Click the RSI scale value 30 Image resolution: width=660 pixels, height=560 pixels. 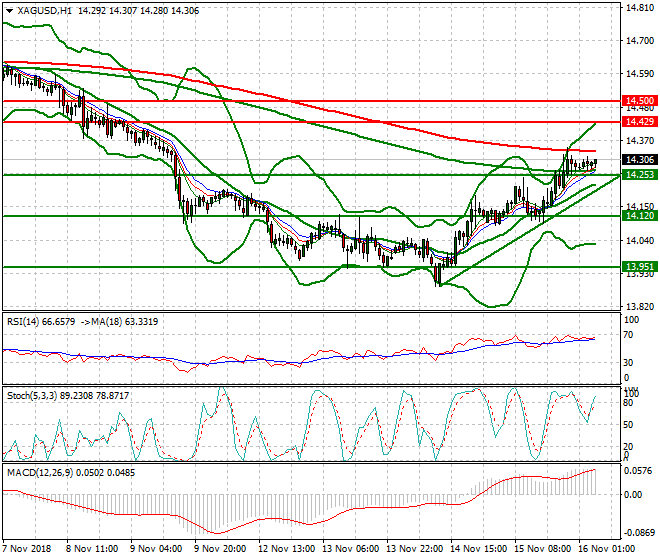pyautogui.click(x=628, y=363)
